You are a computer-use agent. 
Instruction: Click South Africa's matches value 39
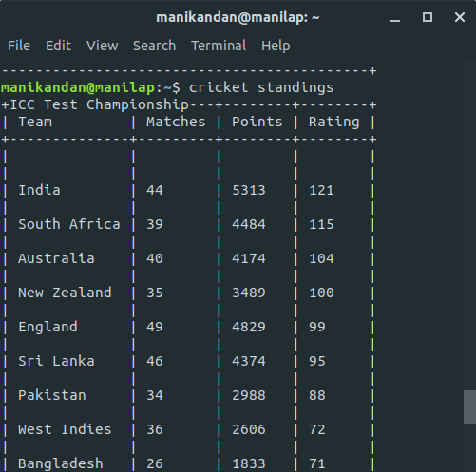155,224
